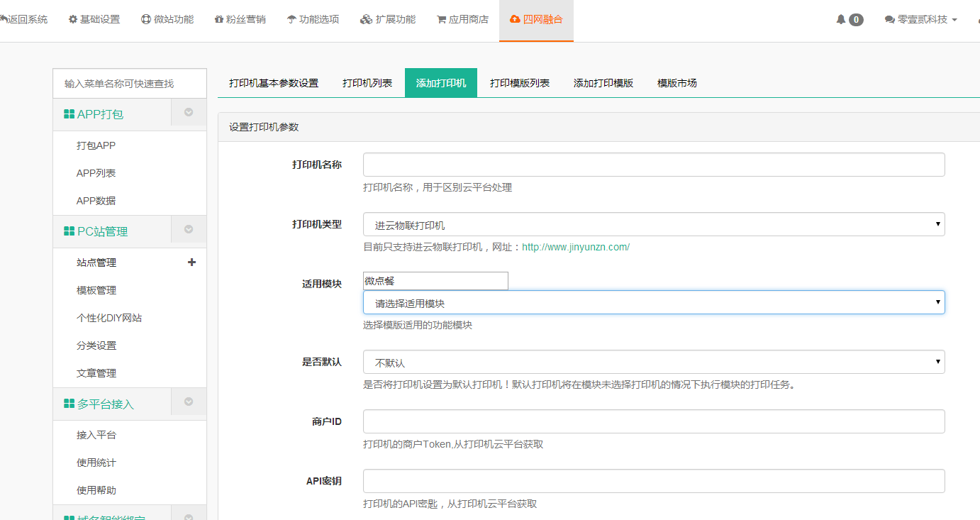This screenshot has width=980, height=520.
Task: Open the http://www.jinyunzn.com/ link
Action: pyautogui.click(x=576, y=247)
